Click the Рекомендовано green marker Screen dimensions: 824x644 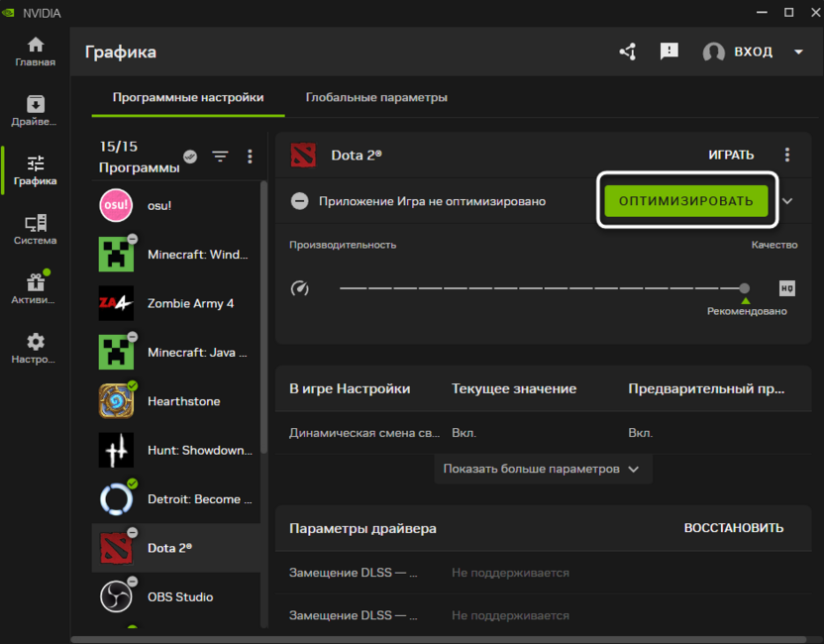click(745, 301)
